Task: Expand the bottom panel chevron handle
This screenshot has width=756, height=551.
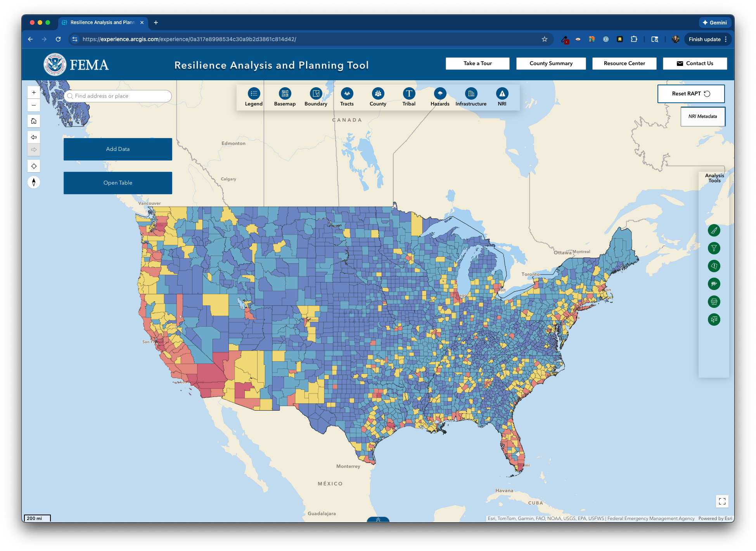Action: (378, 519)
